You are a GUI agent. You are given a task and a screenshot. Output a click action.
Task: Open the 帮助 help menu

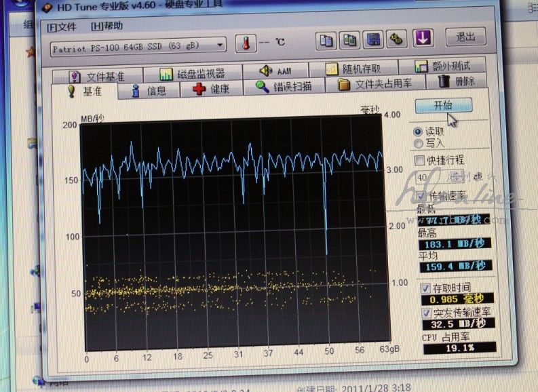[107, 26]
